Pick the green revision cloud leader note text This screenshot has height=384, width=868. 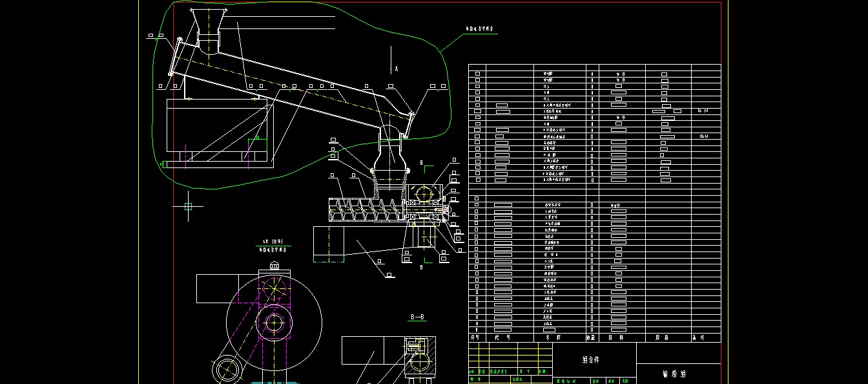click(x=480, y=30)
